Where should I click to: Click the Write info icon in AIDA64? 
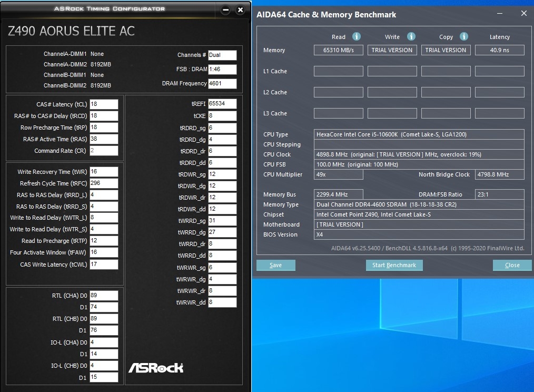coord(411,36)
